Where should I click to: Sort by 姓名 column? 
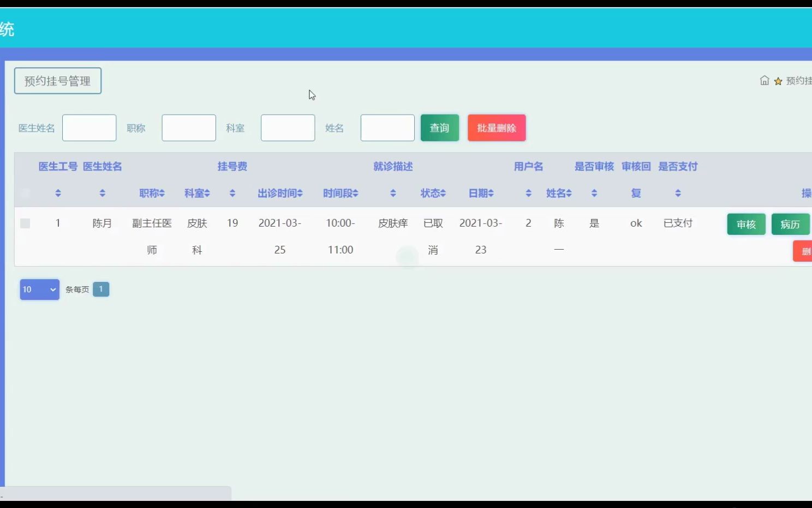pos(559,193)
